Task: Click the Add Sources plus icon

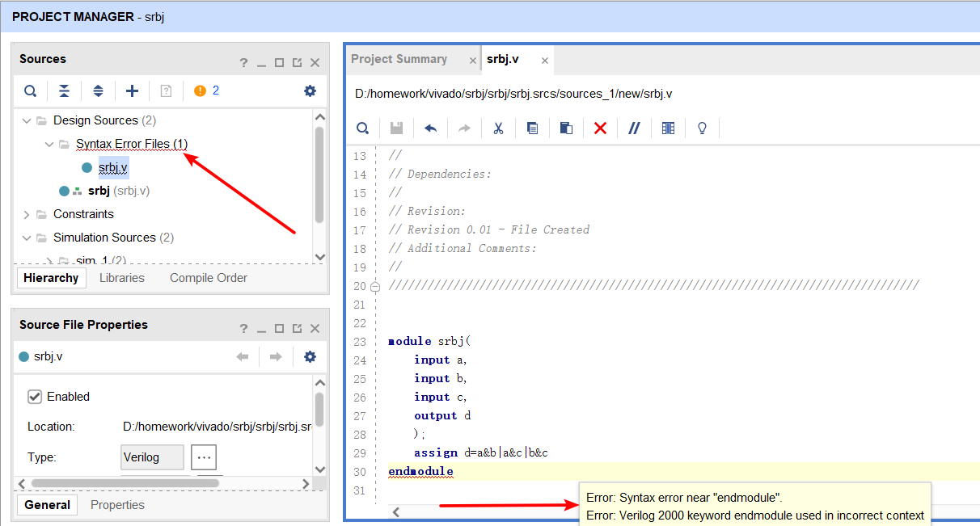Action: (x=132, y=91)
